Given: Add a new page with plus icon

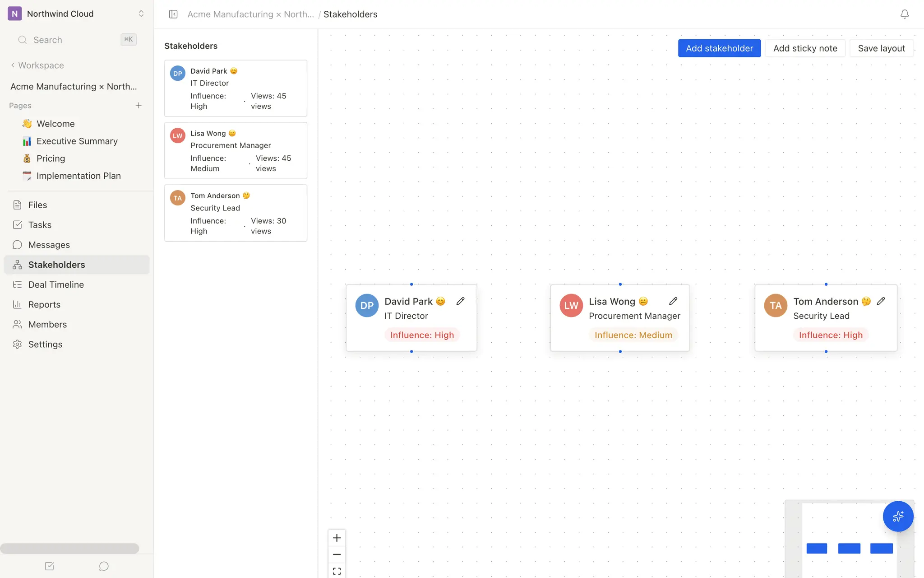Looking at the screenshot, I should 139,105.
